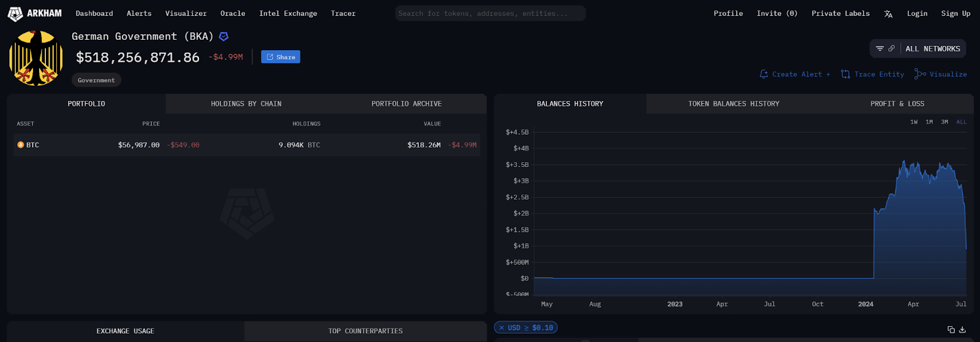Click the total balance $518,256,871.86
Viewport: 980px width, 342px height.
click(138, 58)
